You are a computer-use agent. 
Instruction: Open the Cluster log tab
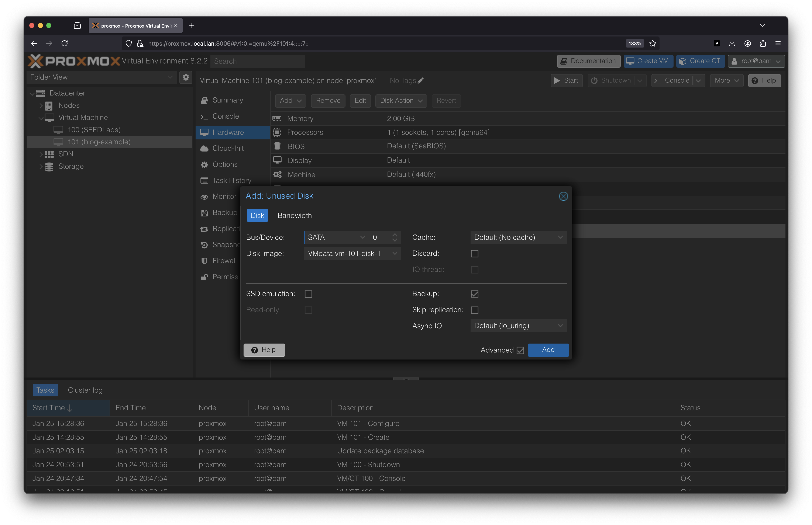tap(85, 390)
